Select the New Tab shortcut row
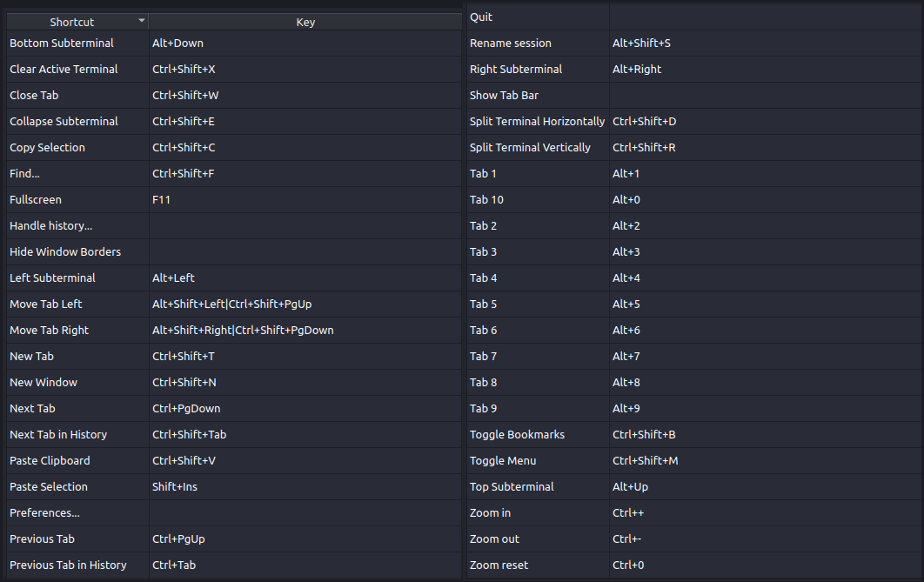924x582 pixels. [234, 357]
